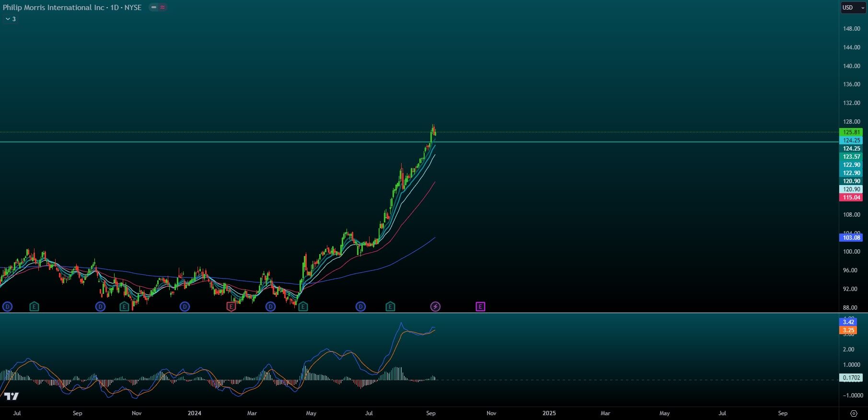Open the late September 2023 dividend marker

pyautogui.click(x=100, y=306)
